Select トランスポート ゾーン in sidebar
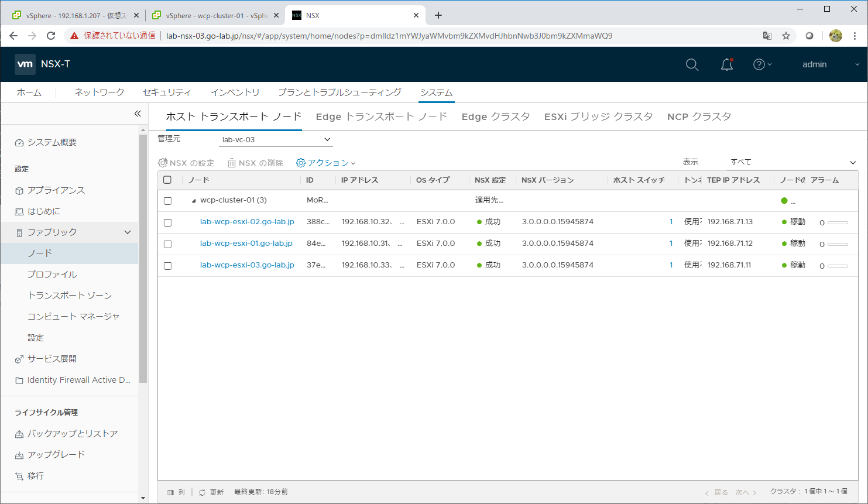Image resolution: width=868 pixels, height=504 pixels. click(x=70, y=296)
